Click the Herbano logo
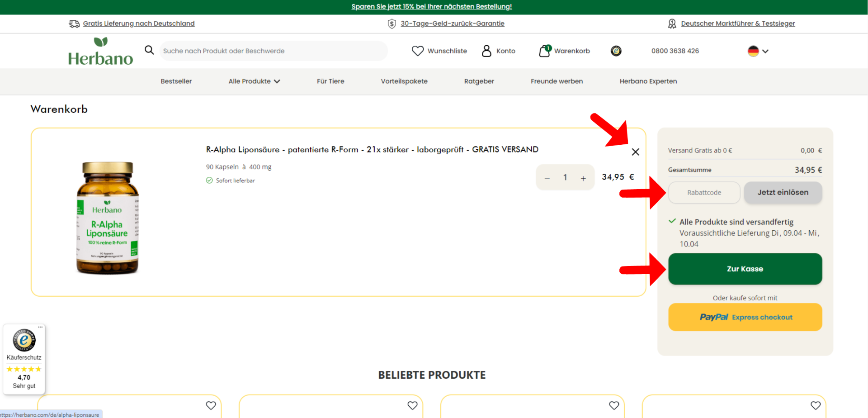Viewport: 868px width, 418px height. tap(100, 51)
